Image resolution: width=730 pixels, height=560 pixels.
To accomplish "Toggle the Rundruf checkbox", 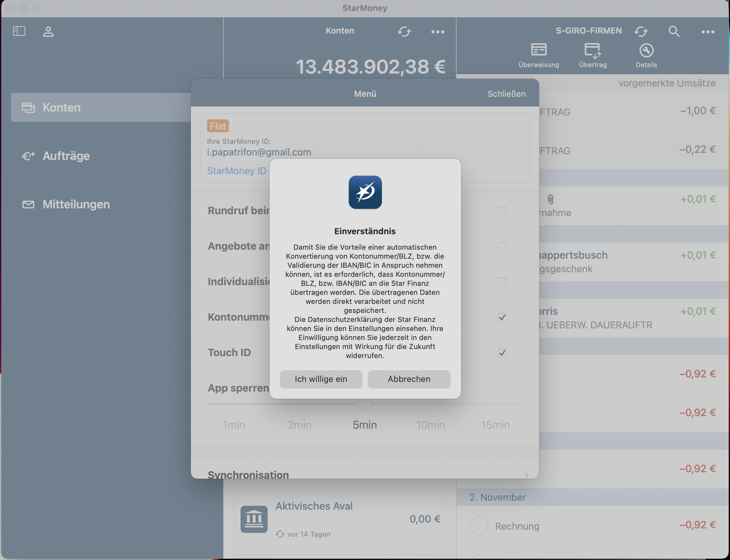I will click(502, 211).
